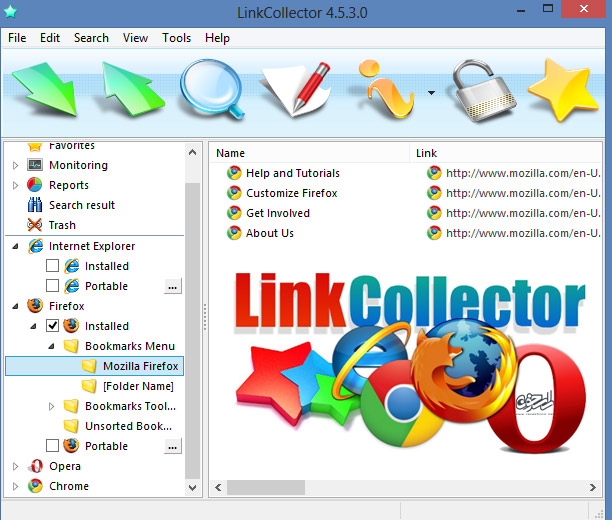The width and height of the screenshot is (612, 520).
Task: Click the orange info icon in toolbar
Action: coord(385,89)
